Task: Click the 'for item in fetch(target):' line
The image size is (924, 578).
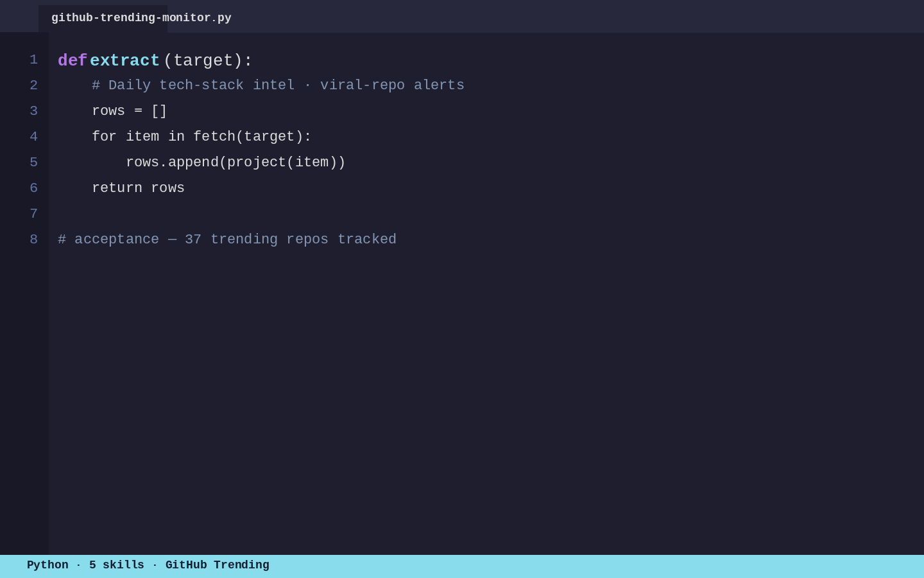Action: pos(201,137)
